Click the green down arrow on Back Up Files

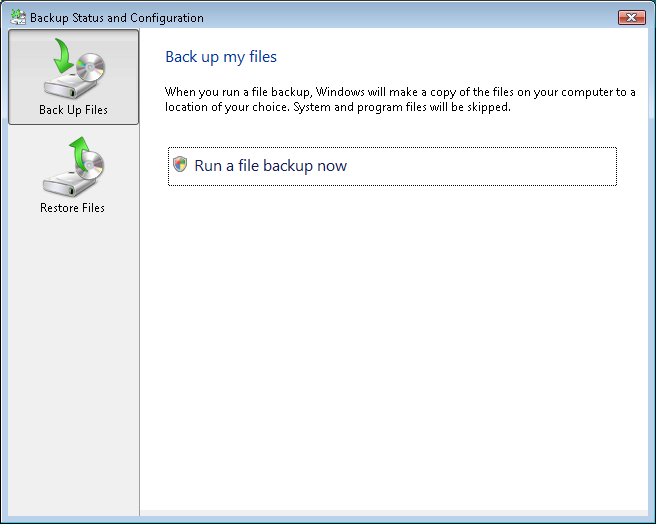pyautogui.click(x=63, y=55)
